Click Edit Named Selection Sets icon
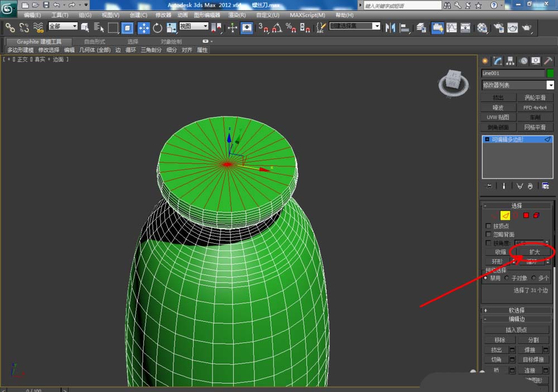 (x=321, y=27)
